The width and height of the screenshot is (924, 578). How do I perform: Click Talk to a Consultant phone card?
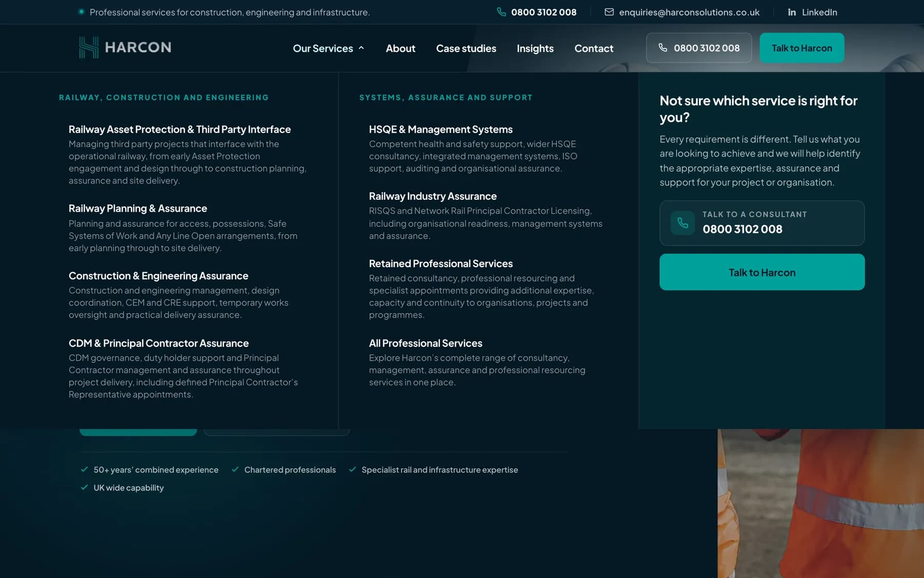(762, 223)
